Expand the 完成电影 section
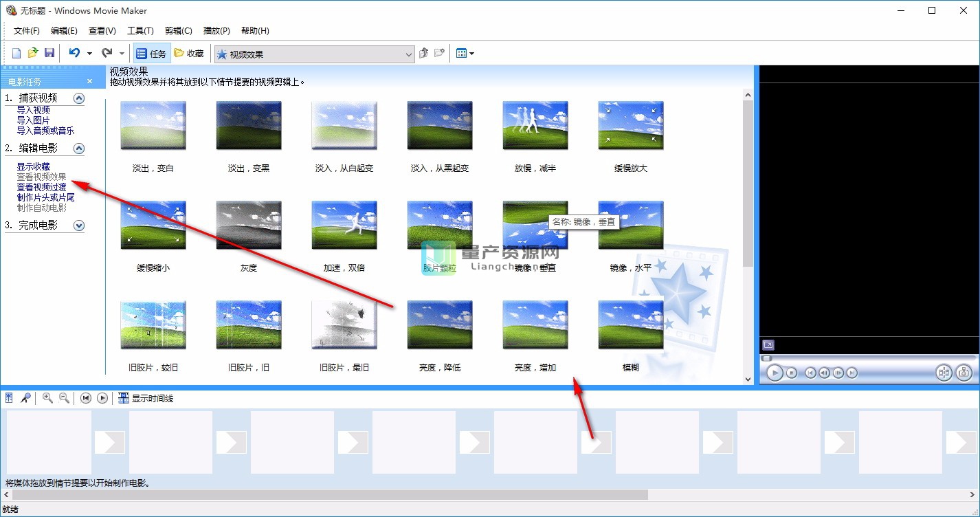 [79, 225]
